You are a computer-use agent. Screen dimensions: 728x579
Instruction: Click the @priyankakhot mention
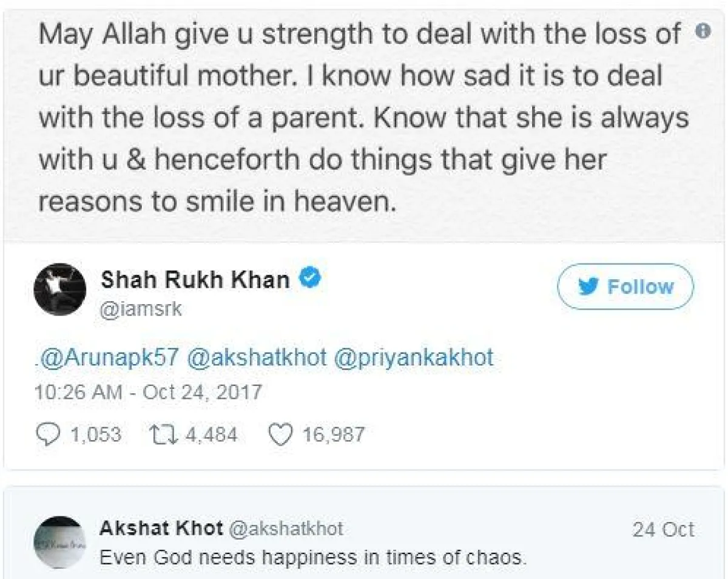pyautogui.click(x=414, y=357)
